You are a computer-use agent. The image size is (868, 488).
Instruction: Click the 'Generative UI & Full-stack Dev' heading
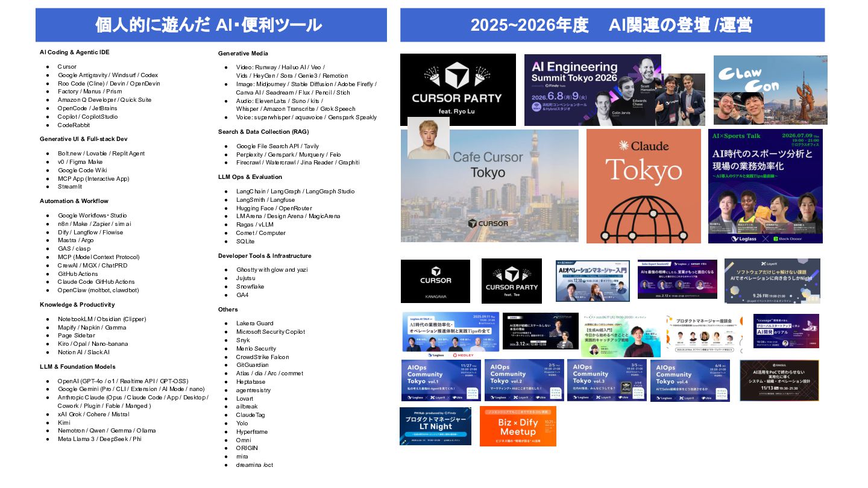[x=84, y=139]
